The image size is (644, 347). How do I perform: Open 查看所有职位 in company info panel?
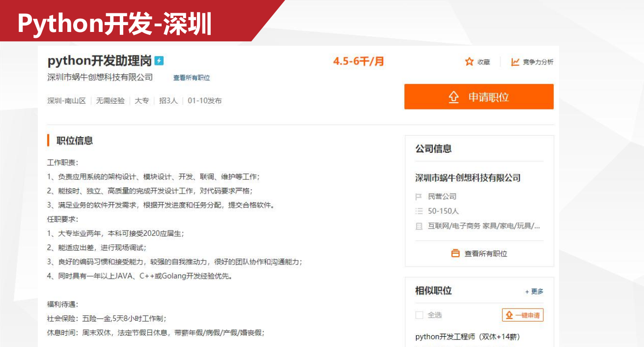[486, 254]
